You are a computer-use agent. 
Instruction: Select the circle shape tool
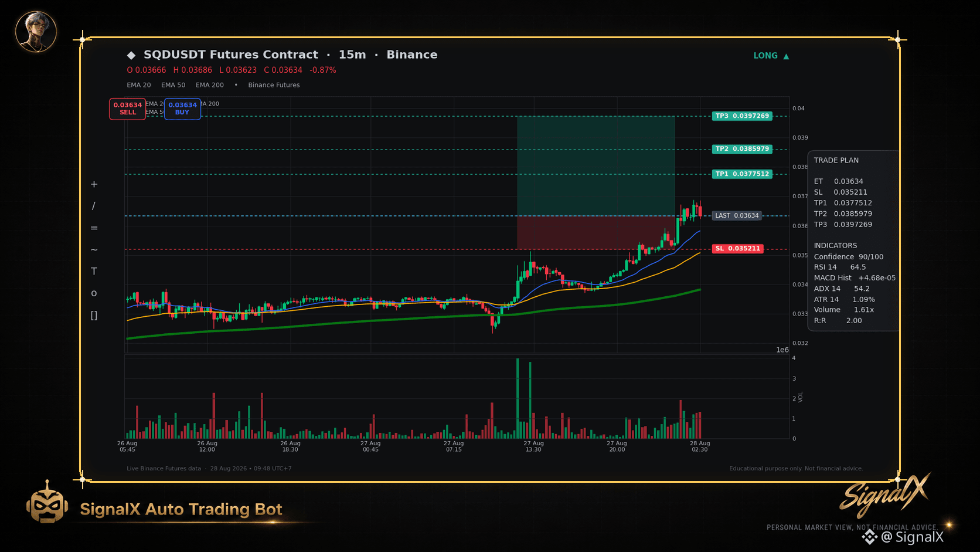click(x=94, y=293)
